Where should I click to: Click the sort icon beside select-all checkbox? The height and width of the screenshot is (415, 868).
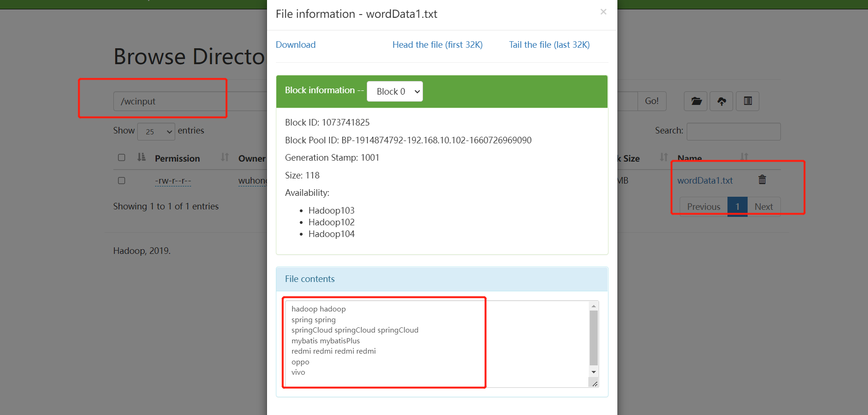(141, 157)
